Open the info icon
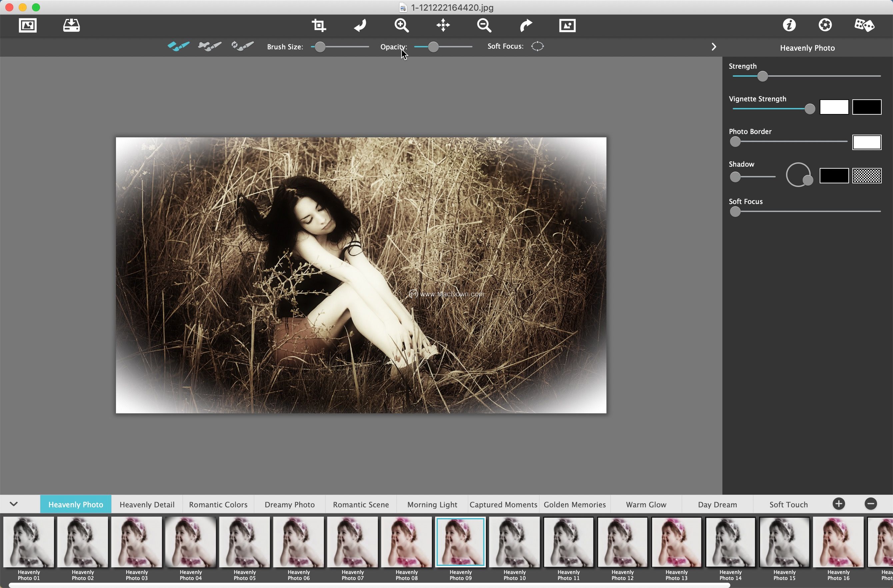Viewport: 893px width, 588px height. pos(789,25)
